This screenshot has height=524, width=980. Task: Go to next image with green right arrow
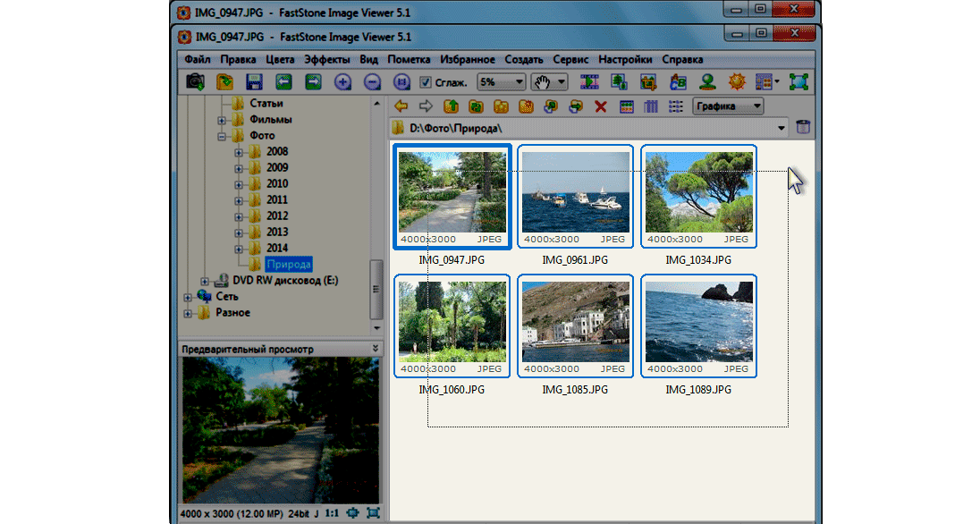(313, 82)
